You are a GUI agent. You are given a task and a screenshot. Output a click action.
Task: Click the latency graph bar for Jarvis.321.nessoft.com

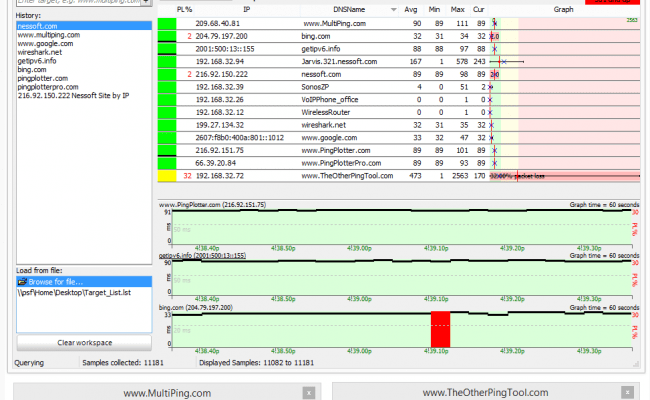(x=506, y=62)
